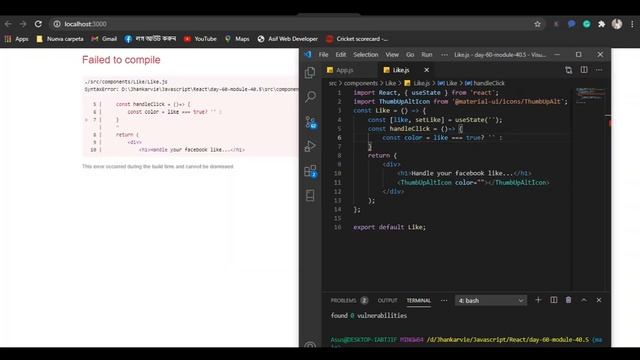Kill the terminal with trash icon

568,300
